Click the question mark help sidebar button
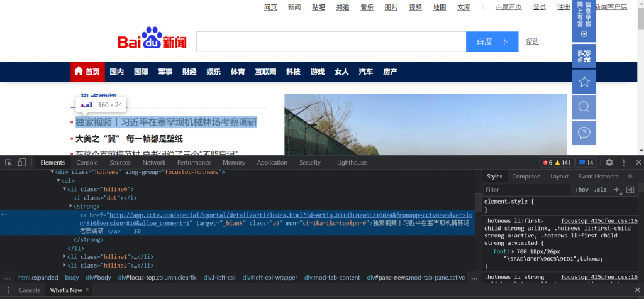This screenshot has width=644, height=299. click(584, 133)
